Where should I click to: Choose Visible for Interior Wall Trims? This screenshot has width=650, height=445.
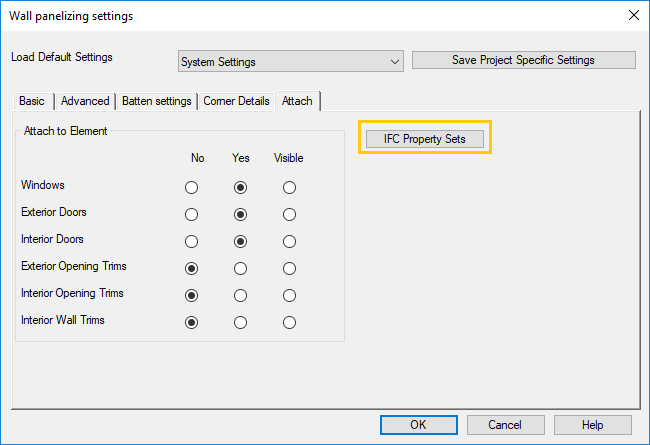(289, 322)
